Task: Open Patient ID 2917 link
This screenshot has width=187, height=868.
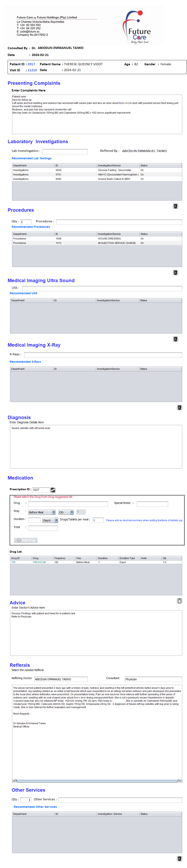Action: pos(31,64)
